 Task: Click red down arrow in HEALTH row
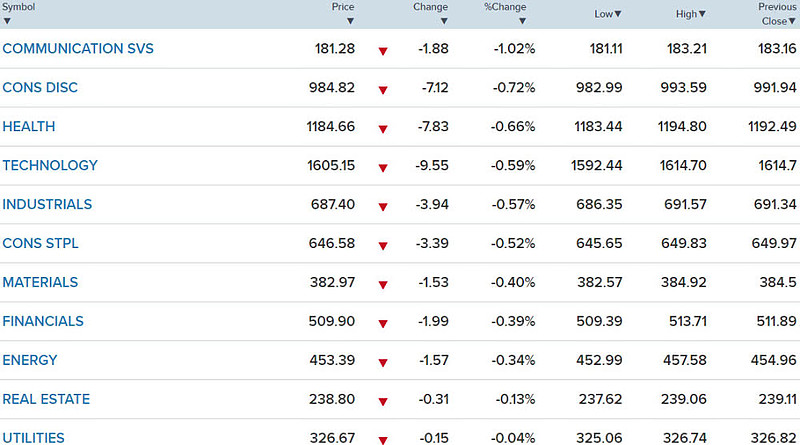point(382,129)
